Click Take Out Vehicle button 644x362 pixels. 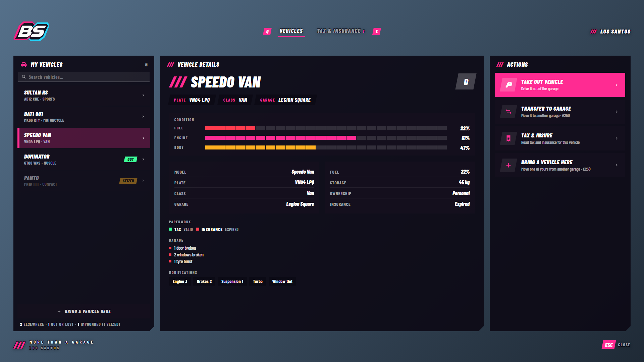tap(560, 85)
